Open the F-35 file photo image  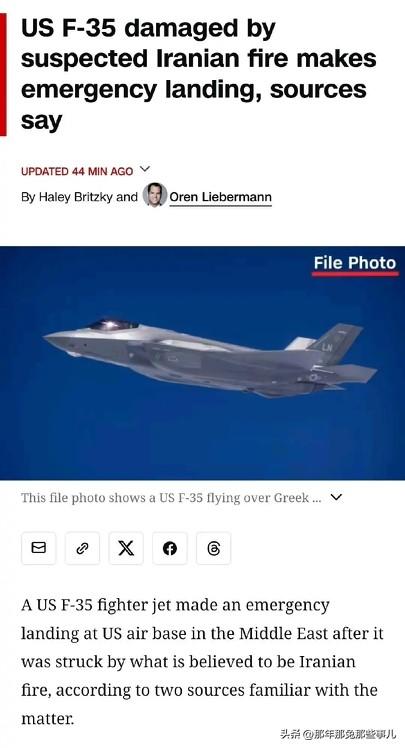coord(202,363)
